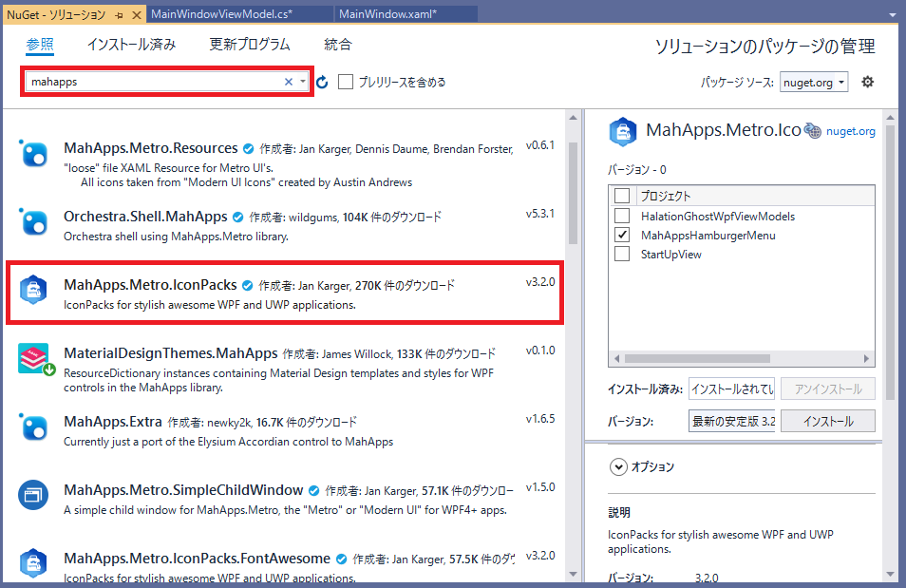Viewport: 906px width, 588px height.
Task: Switch to the 統合 tab
Action: (338, 45)
